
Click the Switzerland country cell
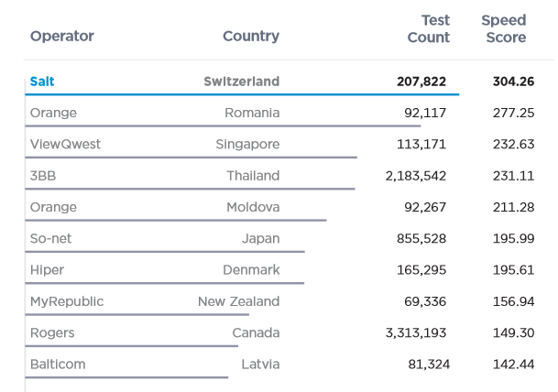click(241, 82)
